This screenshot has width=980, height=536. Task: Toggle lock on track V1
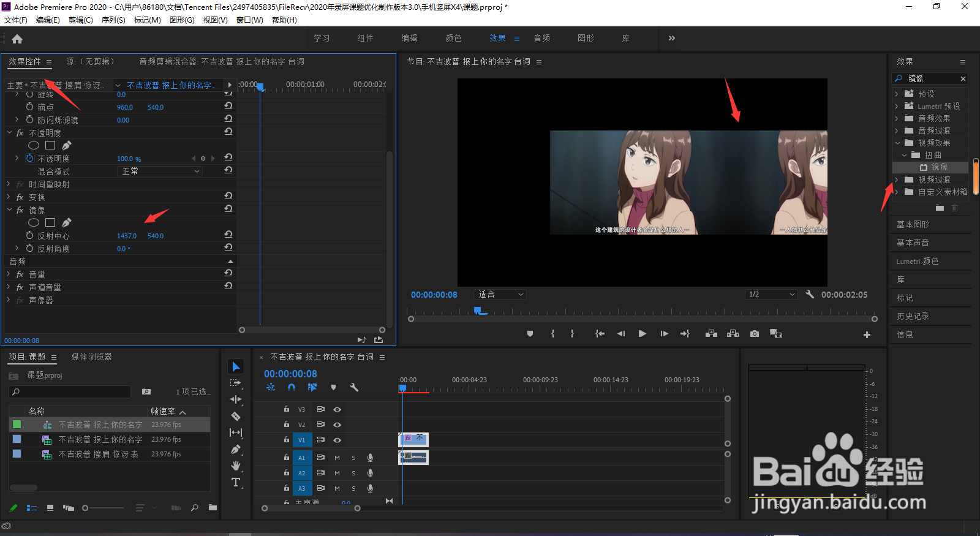click(x=286, y=439)
